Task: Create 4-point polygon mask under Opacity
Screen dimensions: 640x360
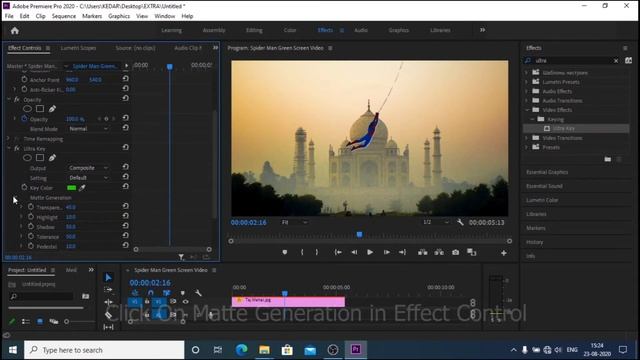Action: pos(40,109)
